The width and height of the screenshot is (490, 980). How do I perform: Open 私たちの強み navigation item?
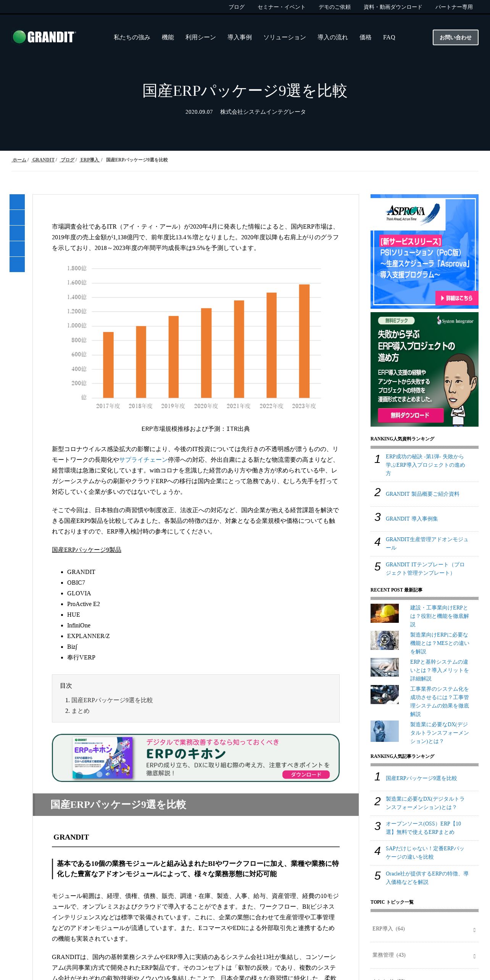click(x=132, y=37)
